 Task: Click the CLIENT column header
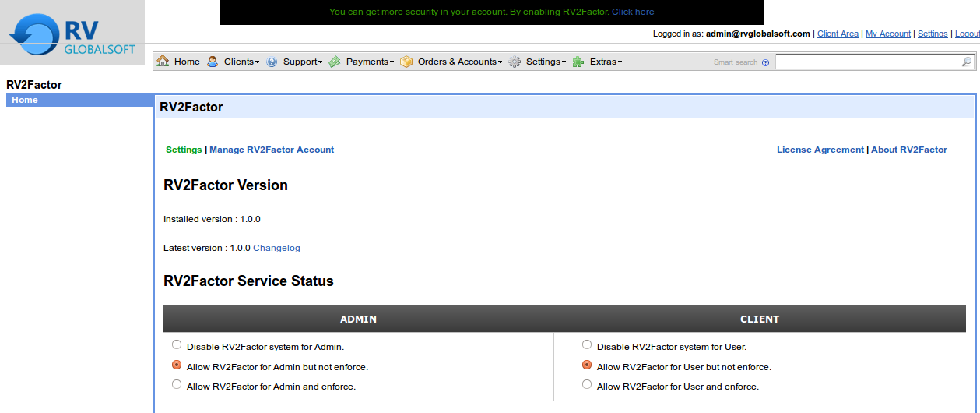coord(760,319)
